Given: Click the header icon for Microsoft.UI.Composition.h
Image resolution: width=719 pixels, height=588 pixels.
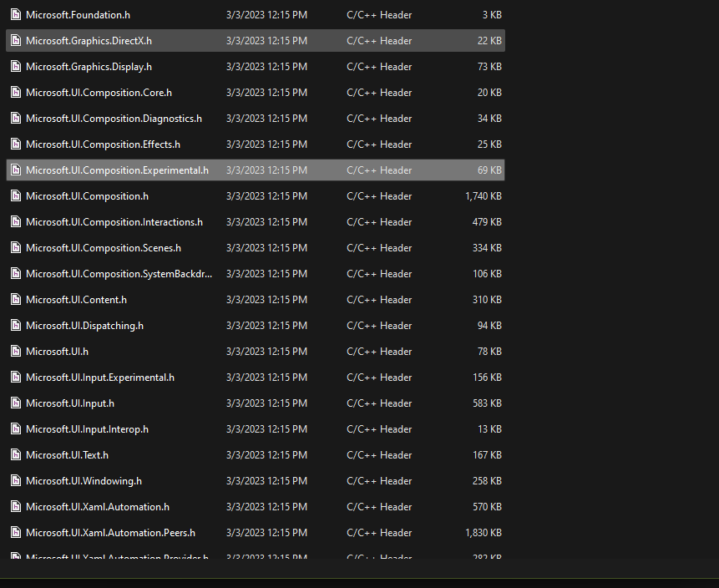Looking at the screenshot, I should pos(16,195).
